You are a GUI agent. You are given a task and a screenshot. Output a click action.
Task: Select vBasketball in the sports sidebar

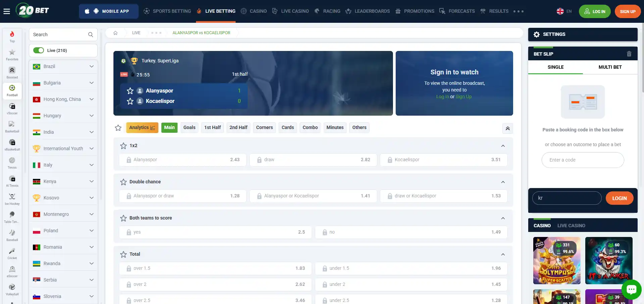tap(12, 145)
